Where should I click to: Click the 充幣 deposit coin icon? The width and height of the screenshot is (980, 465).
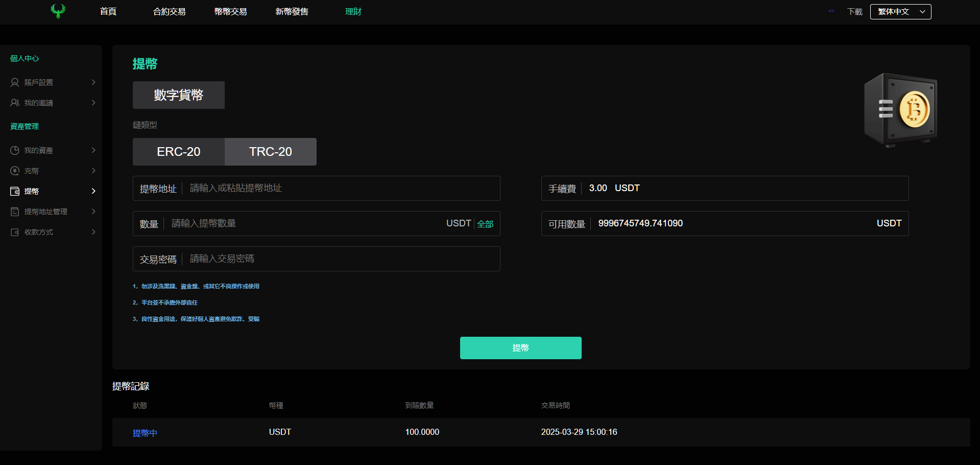click(x=15, y=171)
